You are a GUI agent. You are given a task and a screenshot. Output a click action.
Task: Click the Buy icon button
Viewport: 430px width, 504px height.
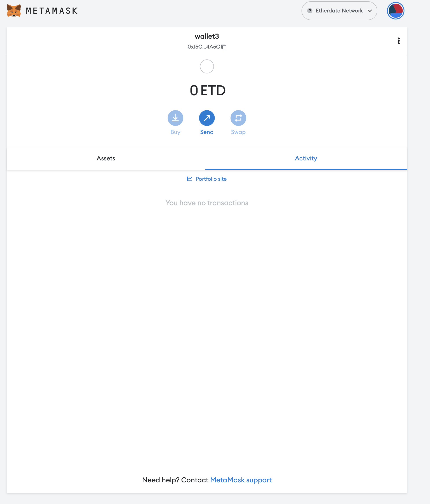(175, 118)
